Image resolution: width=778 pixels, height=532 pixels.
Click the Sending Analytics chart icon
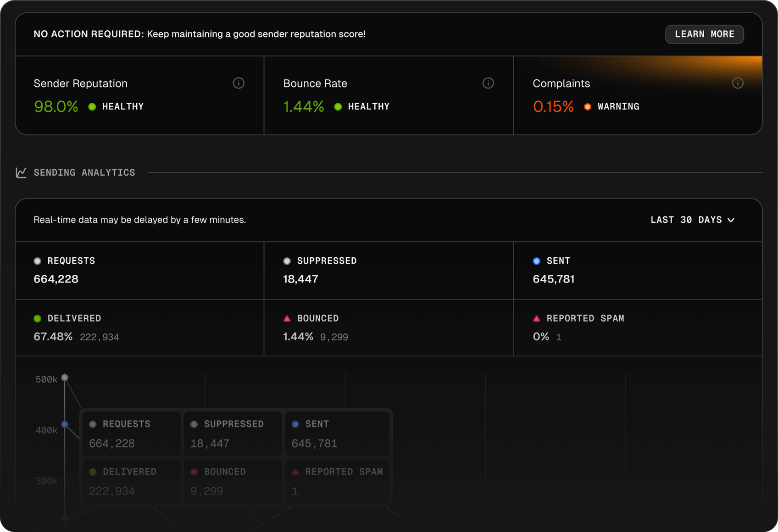[21, 173]
